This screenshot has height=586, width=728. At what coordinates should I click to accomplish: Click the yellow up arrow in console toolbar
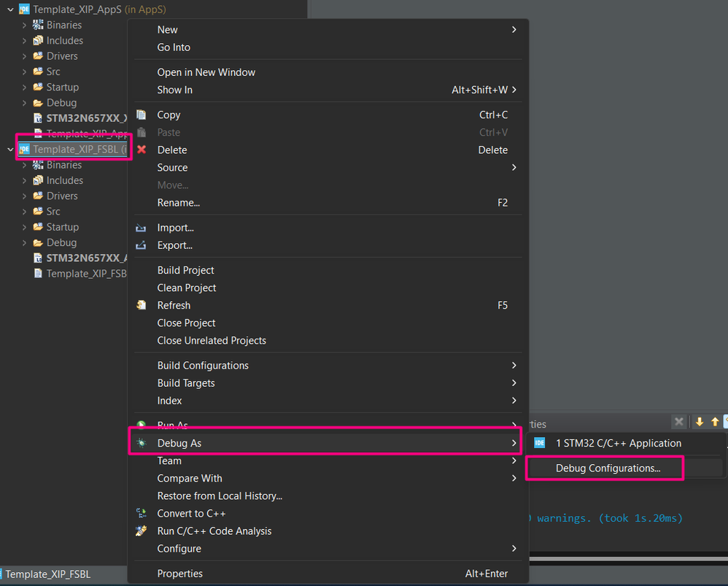click(x=715, y=422)
